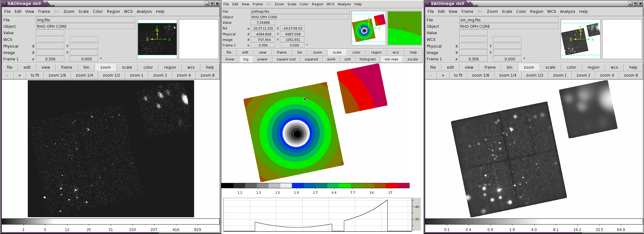Select zscale limits in the psfmap.fits window
Viewport: 644px width, 234px height.
click(x=412, y=59)
